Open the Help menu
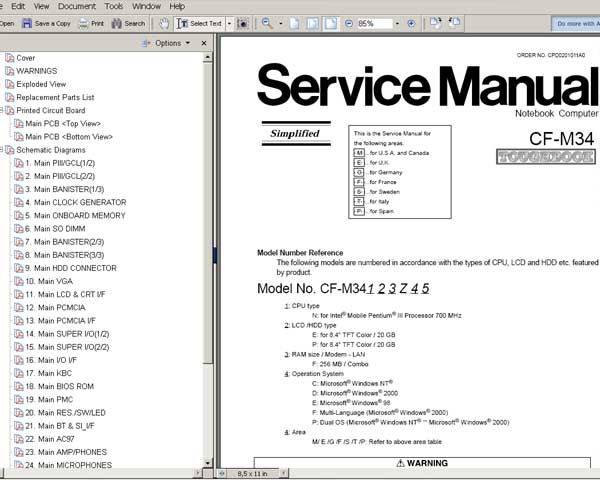600x480 pixels. tap(177, 6)
